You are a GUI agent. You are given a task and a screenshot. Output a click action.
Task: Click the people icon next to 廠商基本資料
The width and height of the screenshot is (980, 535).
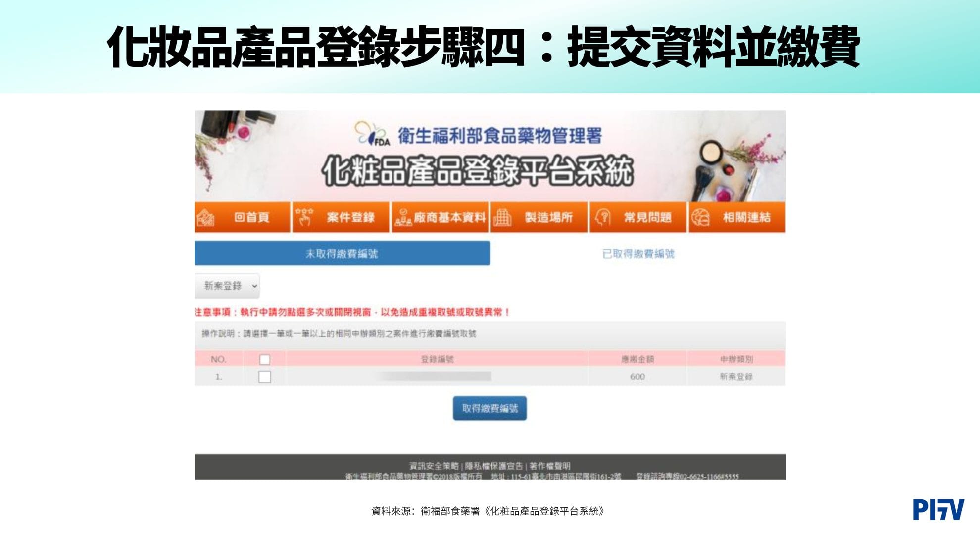[403, 217]
